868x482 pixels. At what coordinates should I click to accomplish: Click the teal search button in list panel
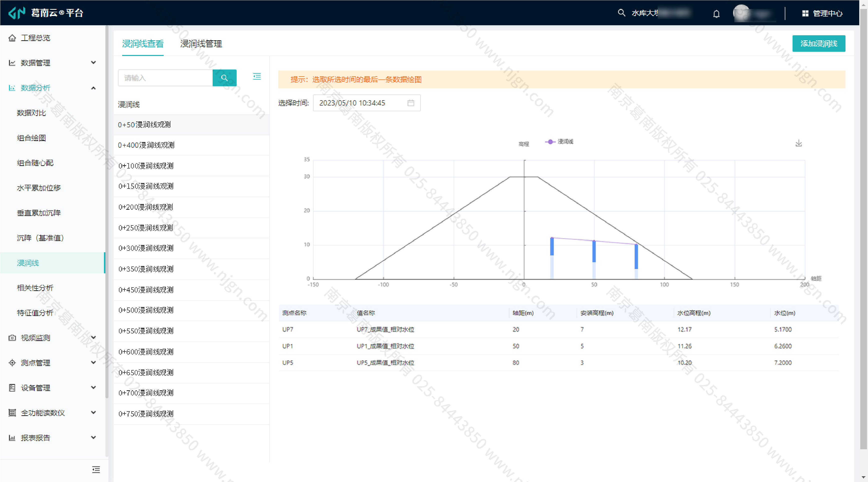(x=224, y=78)
